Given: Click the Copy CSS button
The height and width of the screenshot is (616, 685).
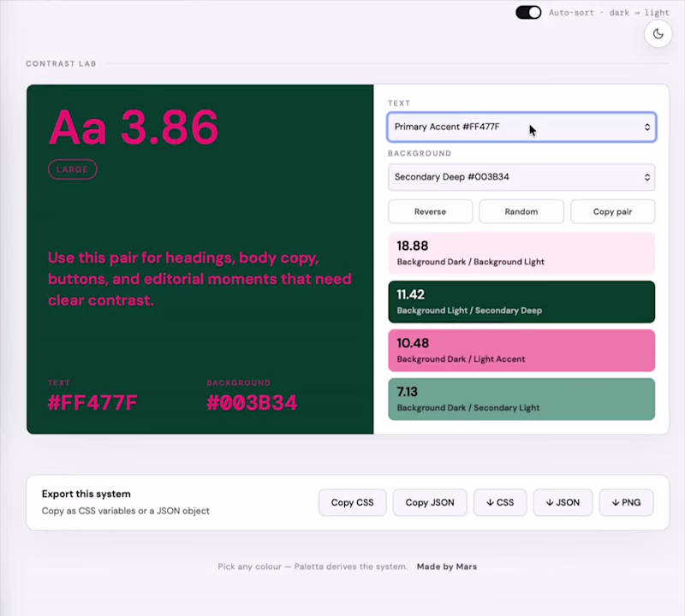Looking at the screenshot, I should click(x=352, y=502).
